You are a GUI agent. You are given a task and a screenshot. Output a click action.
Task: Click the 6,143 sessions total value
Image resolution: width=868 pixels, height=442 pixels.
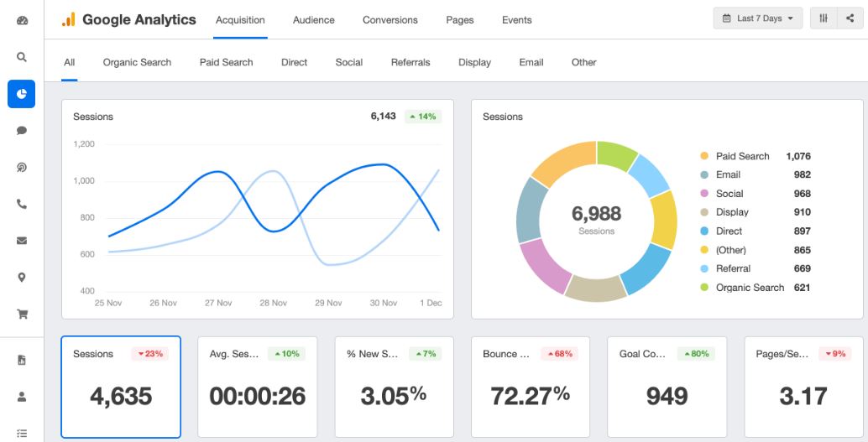(383, 117)
